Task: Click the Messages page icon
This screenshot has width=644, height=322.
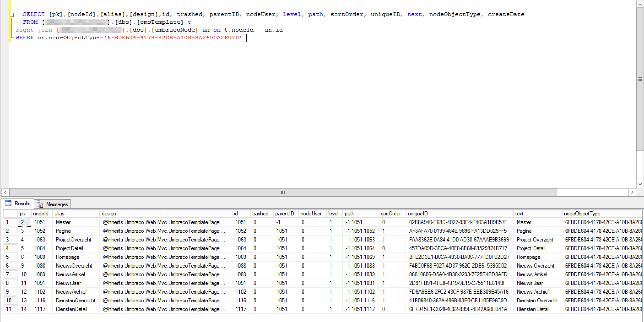Action: (40, 204)
